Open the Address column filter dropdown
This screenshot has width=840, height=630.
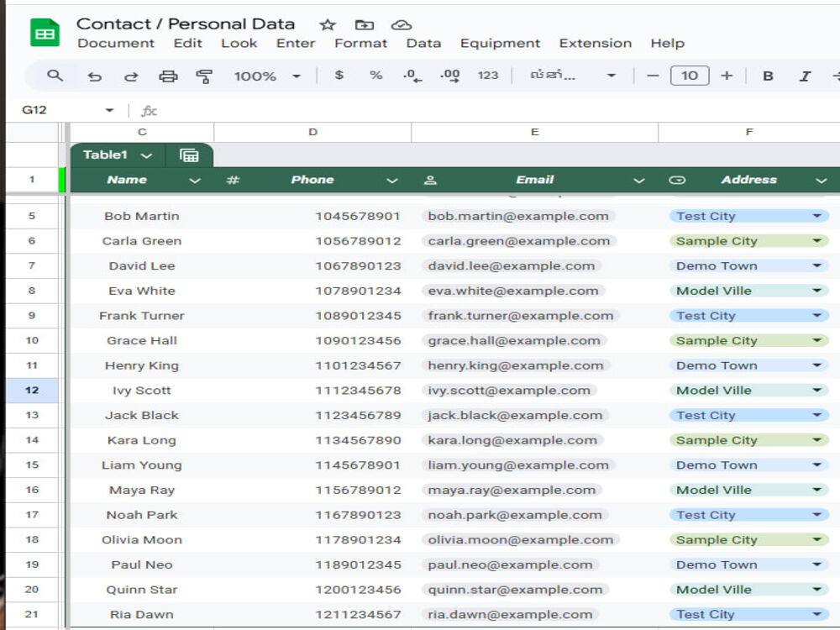tap(822, 181)
